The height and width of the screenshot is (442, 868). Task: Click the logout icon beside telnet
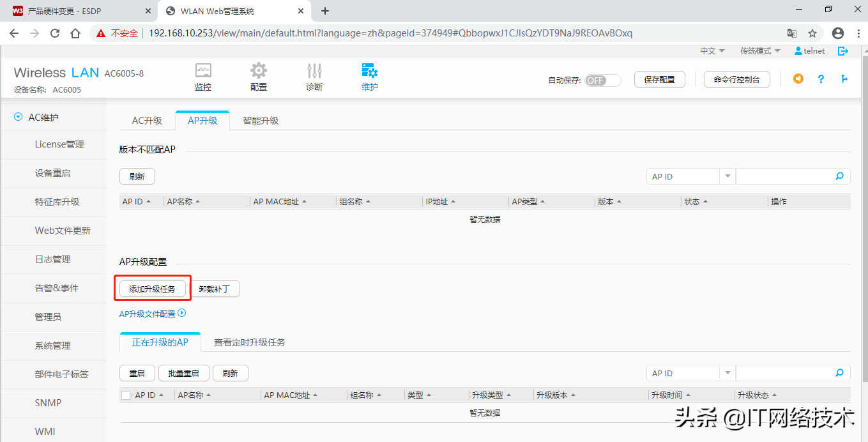[843, 51]
